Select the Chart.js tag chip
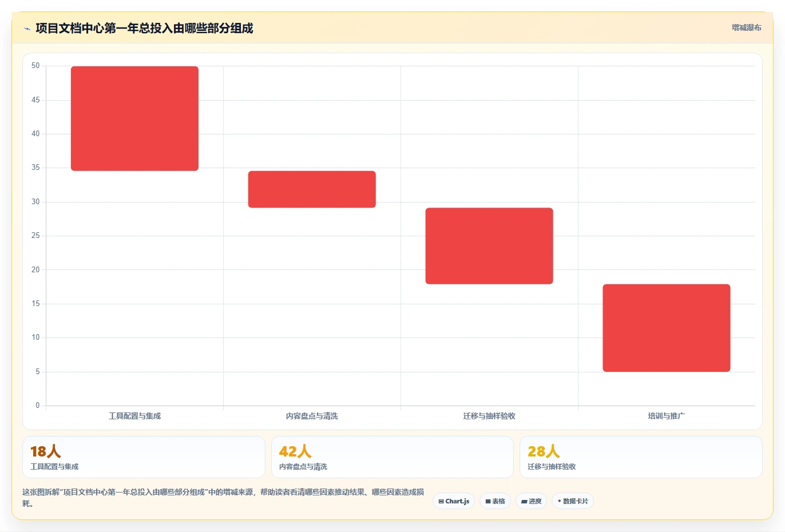 pyautogui.click(x=454, y=501)
